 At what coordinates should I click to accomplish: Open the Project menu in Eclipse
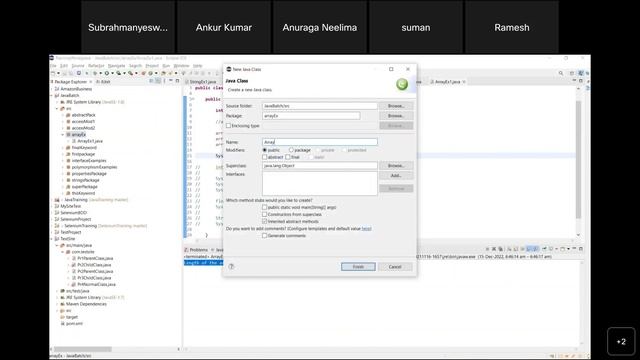[x=152, y=66]
